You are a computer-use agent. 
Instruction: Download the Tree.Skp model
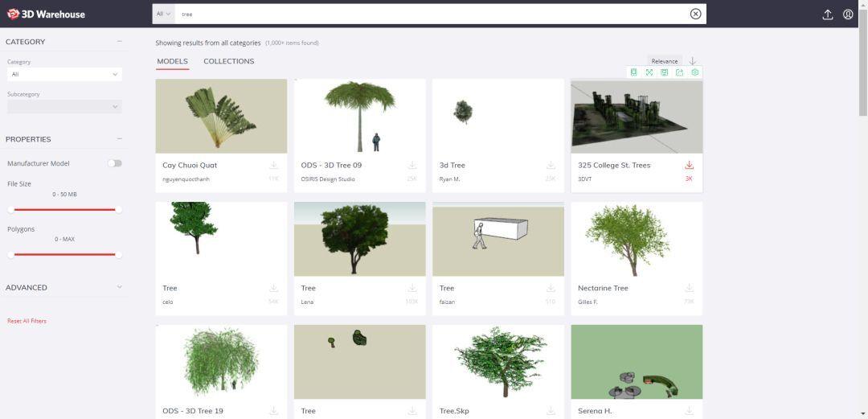pyautogui.click(x=551, y=411)
